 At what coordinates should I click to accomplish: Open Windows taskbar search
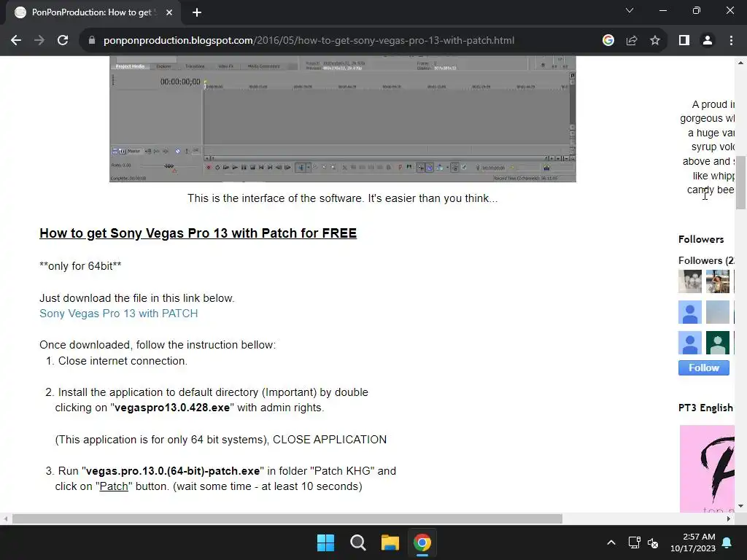point(357,542)
